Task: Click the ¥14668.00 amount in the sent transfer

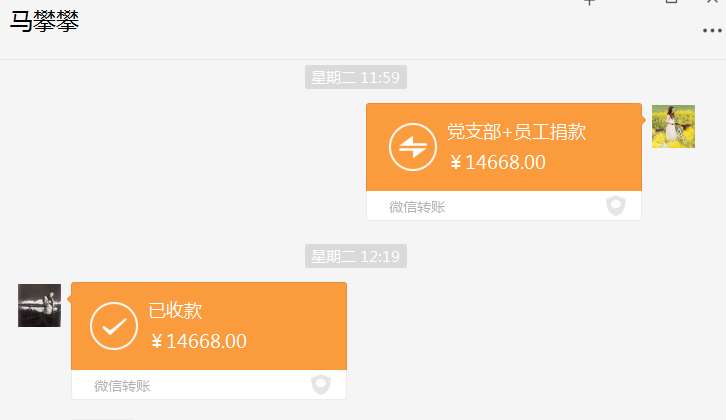Action: coord(498,162)
